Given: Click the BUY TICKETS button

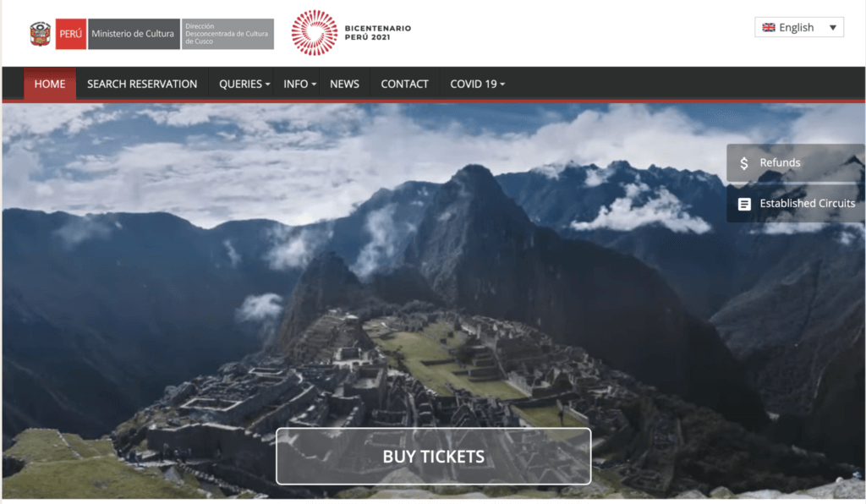Looking at the screenshot, I should tap(434, 457).
